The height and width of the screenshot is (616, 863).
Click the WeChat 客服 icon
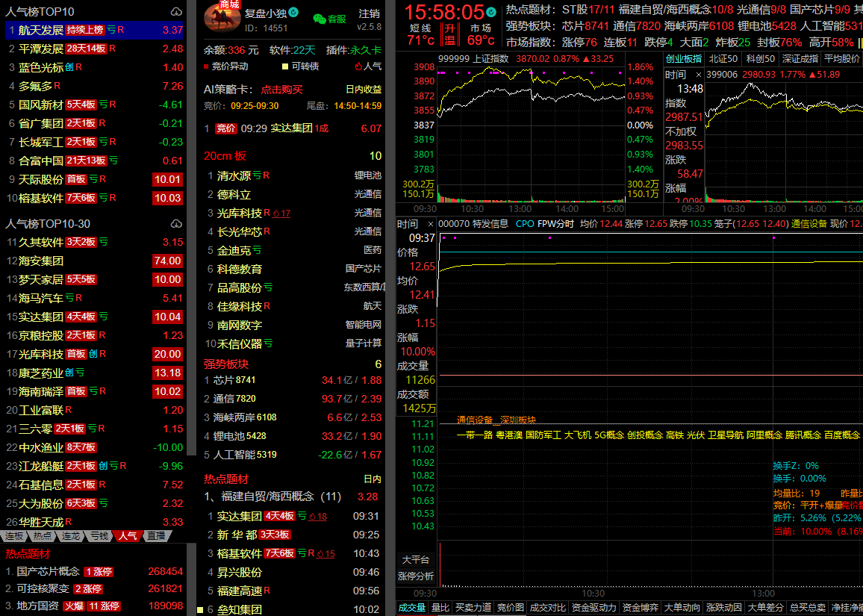tap(320, 19)
